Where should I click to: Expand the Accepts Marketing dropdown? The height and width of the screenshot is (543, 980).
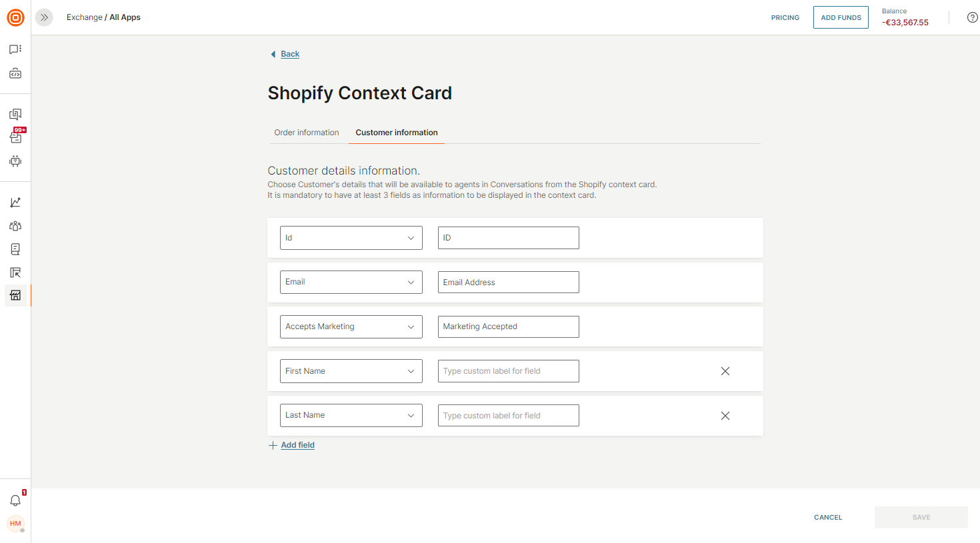(351, 326)
